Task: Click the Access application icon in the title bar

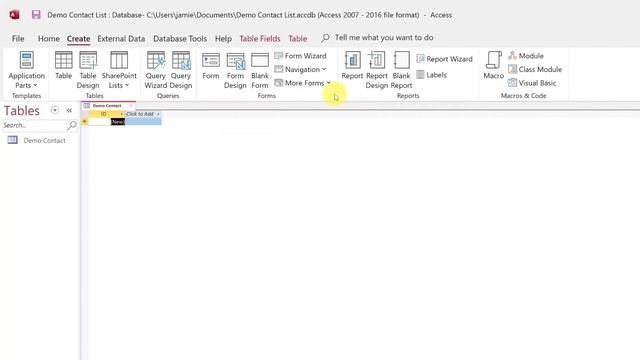Action: [x=14, y=15]
